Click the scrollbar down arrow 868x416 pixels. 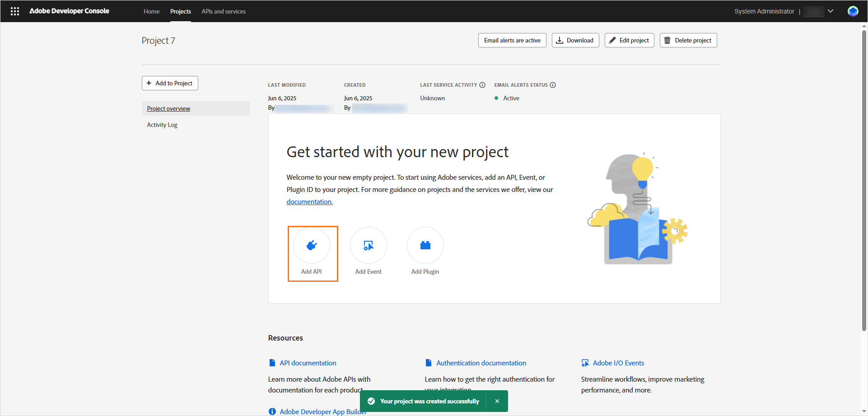864,412
